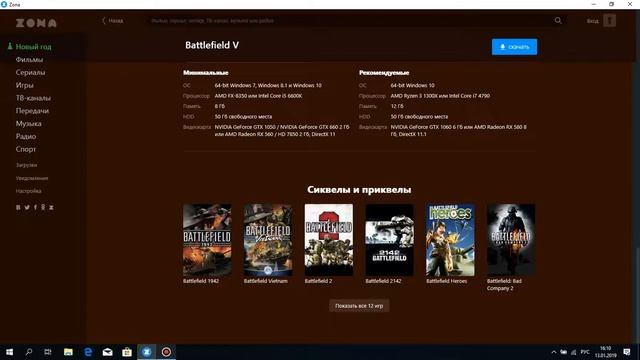The image size is (640, 360).
Task: Open the Battlefield 1942 cover
Action: [x=207, y=240]
